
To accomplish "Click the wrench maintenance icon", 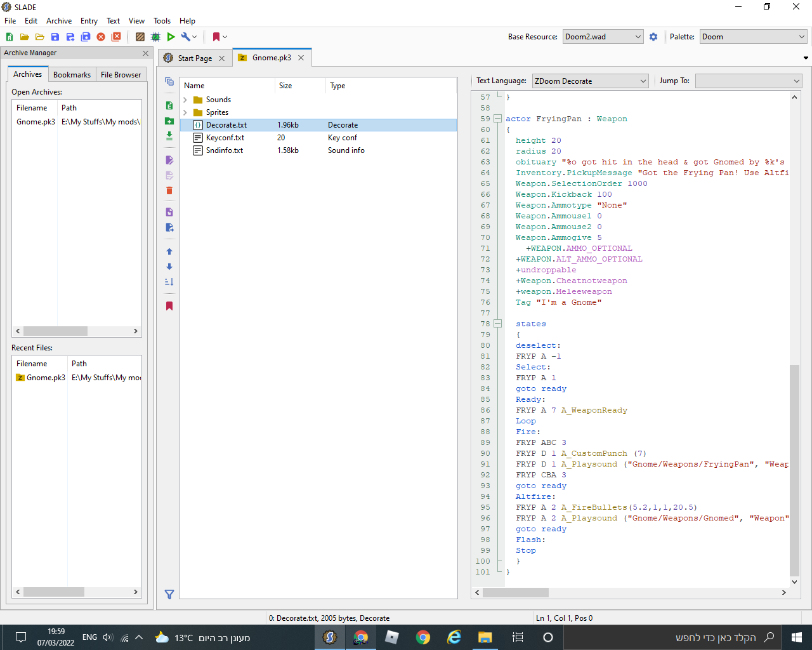I will coord(185,37).
